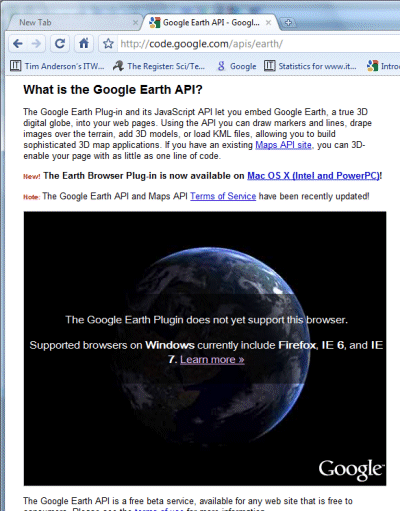This screenshot has width=400, height=511.
Task: Open the Terms of Service link
Action: point(223,196)
